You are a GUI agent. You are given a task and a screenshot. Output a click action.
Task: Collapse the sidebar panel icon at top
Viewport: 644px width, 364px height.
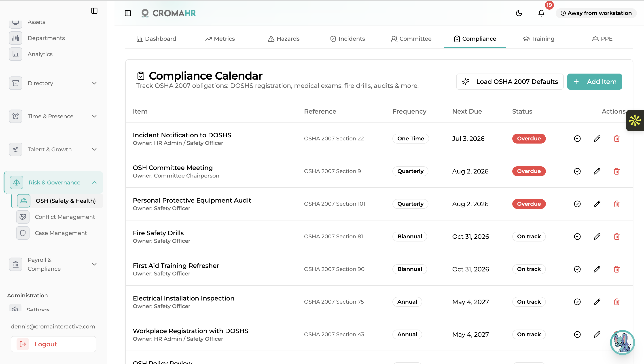point(94,11)
